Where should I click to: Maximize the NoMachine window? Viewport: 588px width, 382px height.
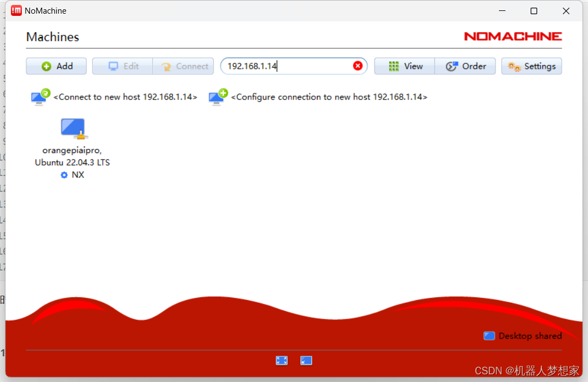[534, 11]
